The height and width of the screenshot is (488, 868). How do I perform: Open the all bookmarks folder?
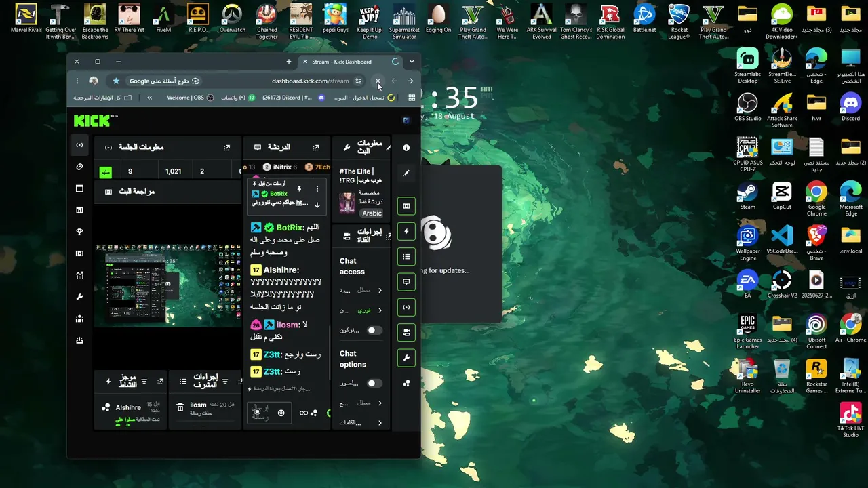[104, 98]
